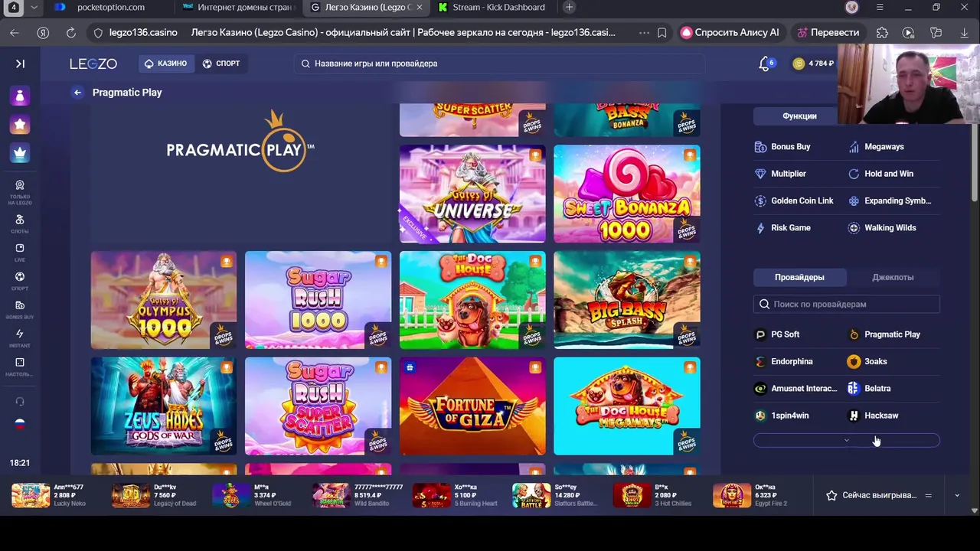Viewport: 980px width, 551px height.
Task: Open the notifications bell
Action: point(764,64)
